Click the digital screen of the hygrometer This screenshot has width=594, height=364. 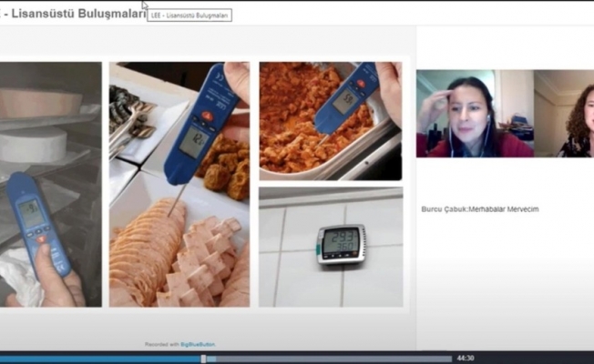[339, 240]
